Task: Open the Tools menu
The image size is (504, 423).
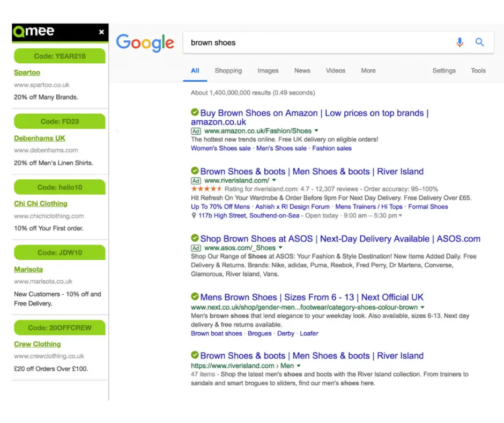Action: (478, 70)
